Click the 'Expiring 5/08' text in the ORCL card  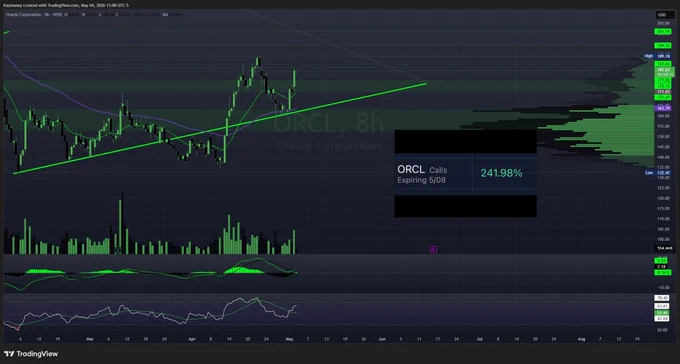[422, 180]
